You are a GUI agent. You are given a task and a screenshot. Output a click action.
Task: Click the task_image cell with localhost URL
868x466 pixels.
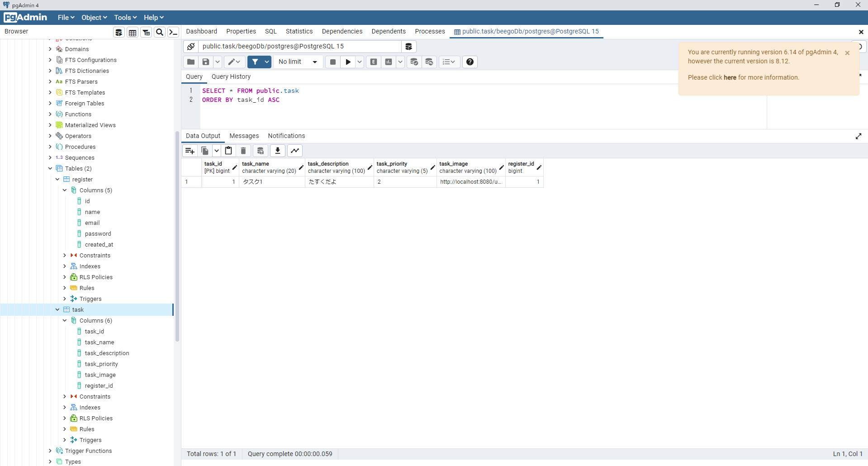tap(471, 182)
